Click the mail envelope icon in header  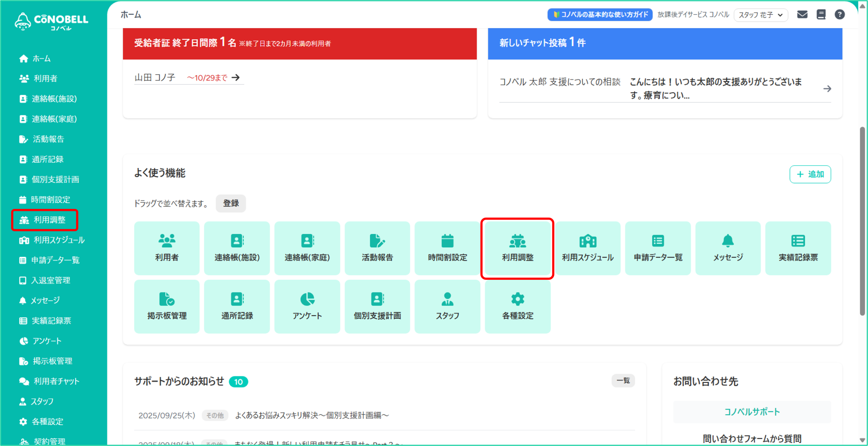(802, 15)
